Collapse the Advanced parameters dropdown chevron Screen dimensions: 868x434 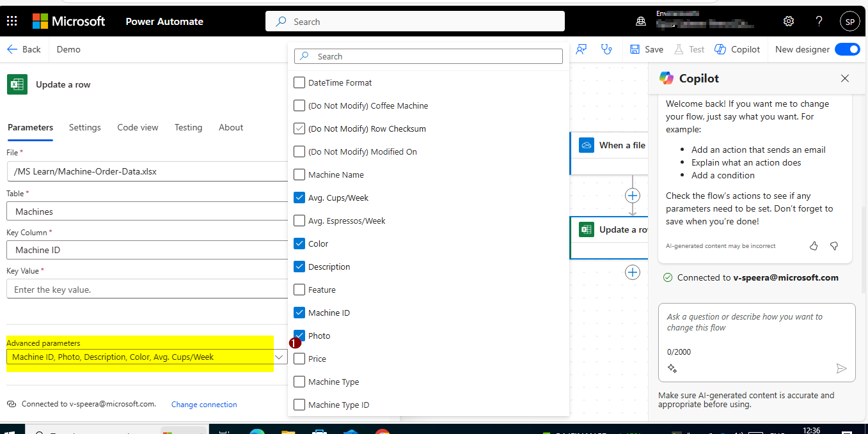(x=280, y=357)
